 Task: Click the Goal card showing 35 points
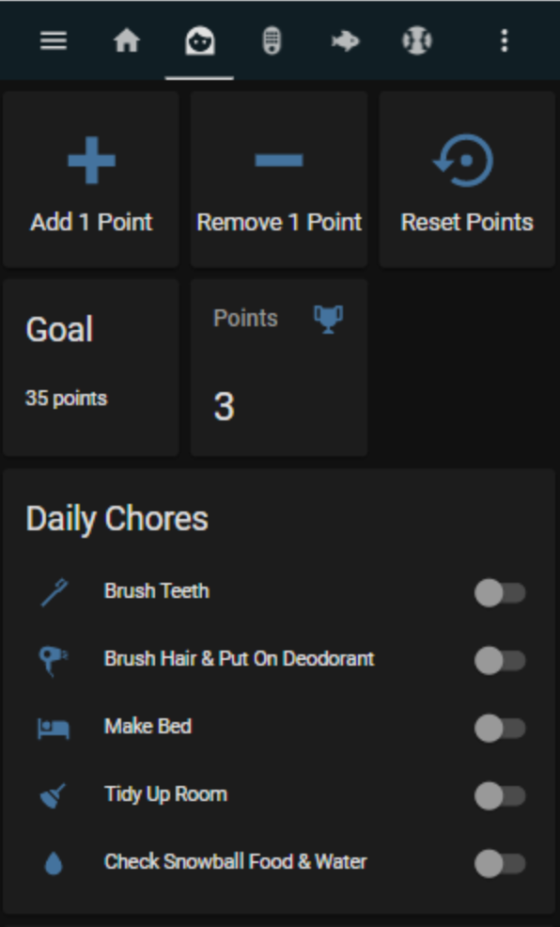click(89, 367)
